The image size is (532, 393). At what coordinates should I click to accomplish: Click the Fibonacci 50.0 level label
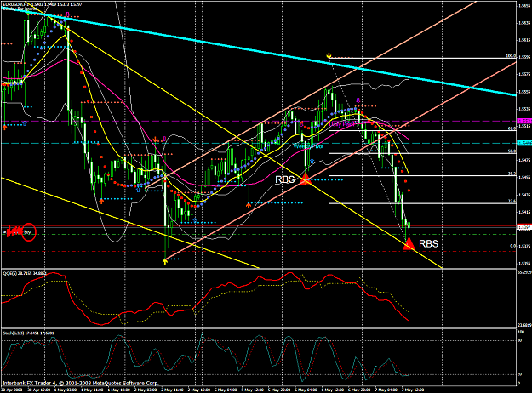coord(512,151)
